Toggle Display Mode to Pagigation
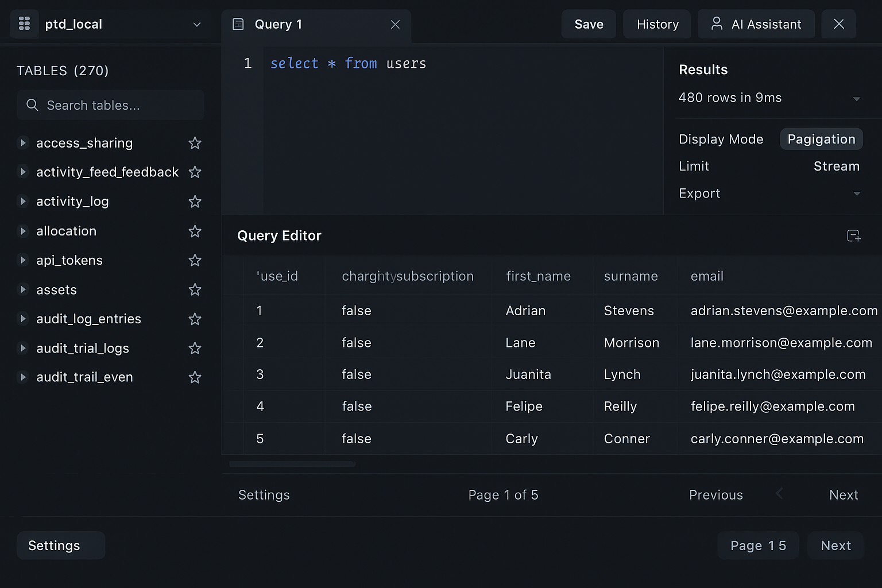The height and width of the screenshot is (588, 882). click(821, 139)
